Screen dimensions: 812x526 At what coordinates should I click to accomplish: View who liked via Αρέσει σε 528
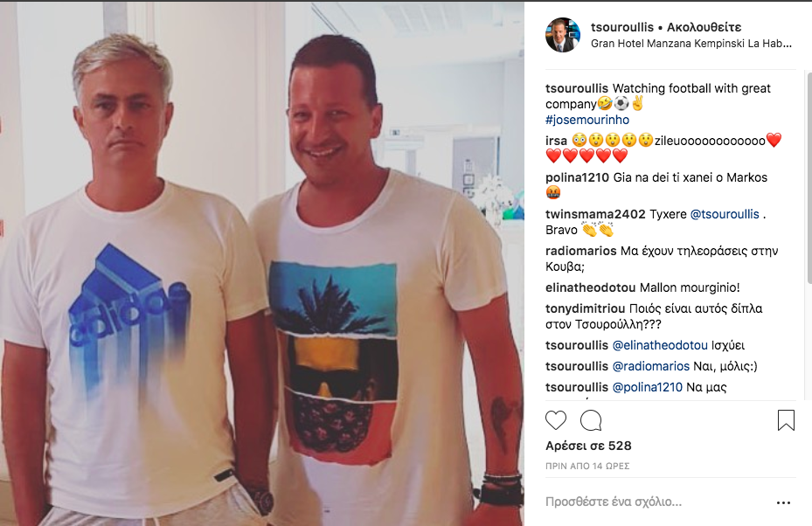pyautogui.click(x=588, y=446)
